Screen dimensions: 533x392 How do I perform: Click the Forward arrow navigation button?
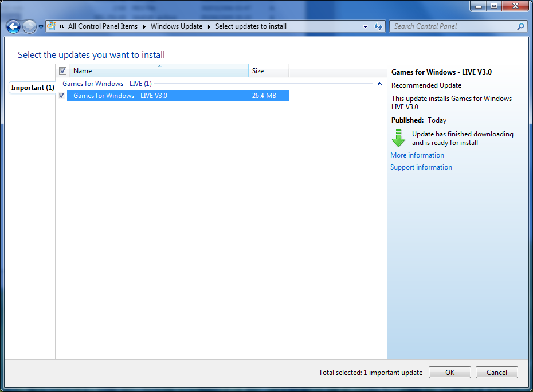[30, 26]
